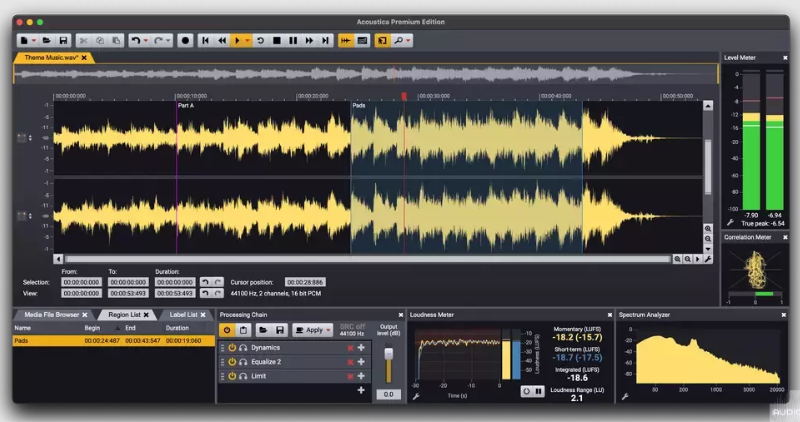
Task: Rewind playback
Action: (222, 40)
